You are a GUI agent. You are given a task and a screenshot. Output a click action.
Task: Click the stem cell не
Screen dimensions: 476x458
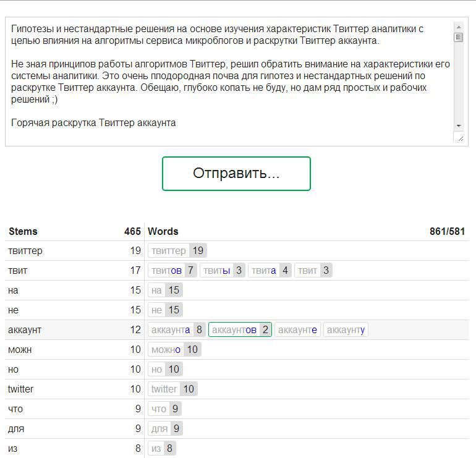[x=13, y=310]
